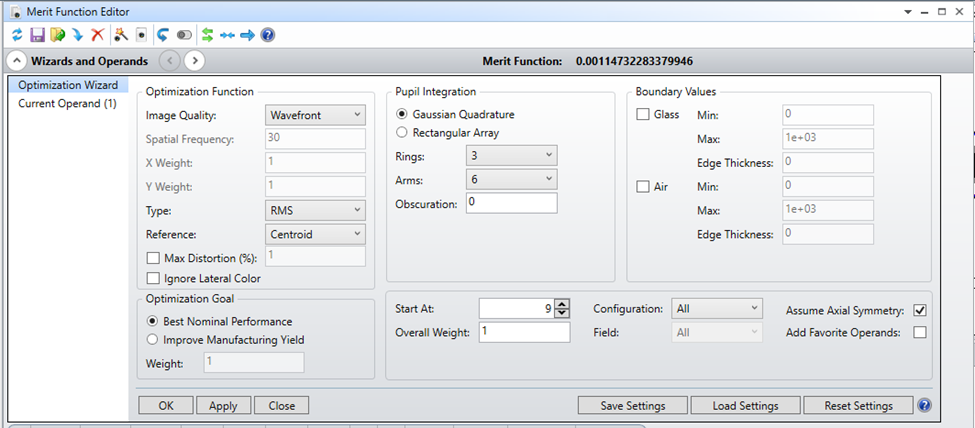Open the Reference dropdown showing Centroid

[x=315, y=235]
